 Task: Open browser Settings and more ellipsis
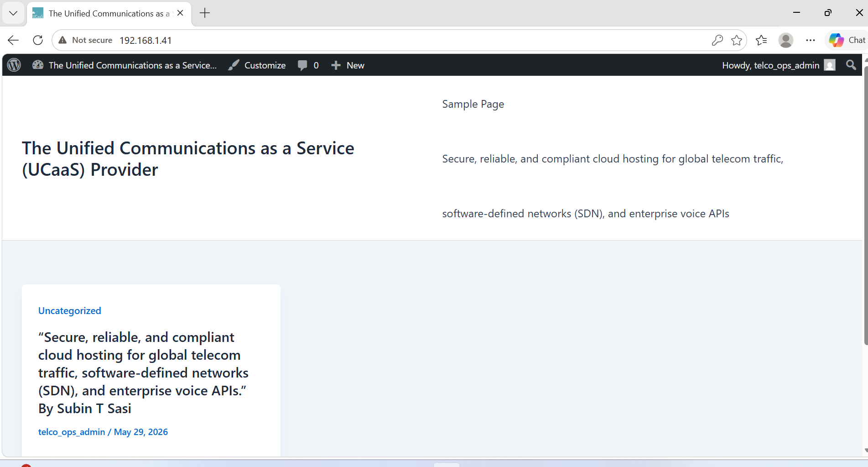coord(811,40)
